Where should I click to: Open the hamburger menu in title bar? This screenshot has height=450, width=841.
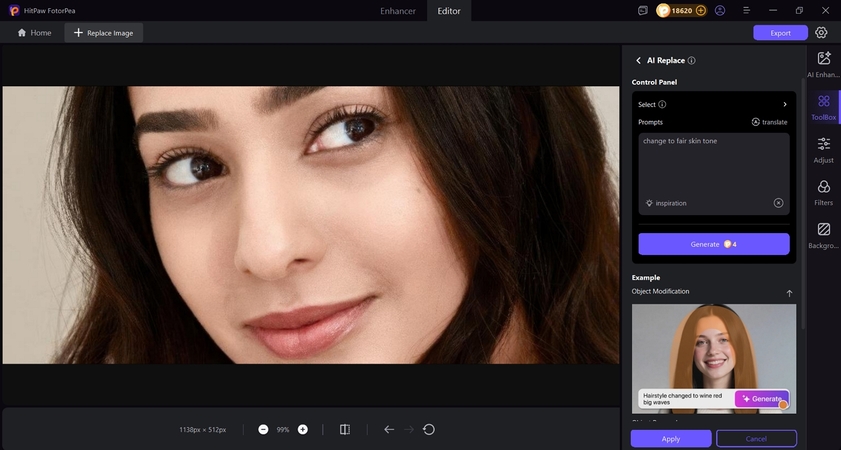[747, 10]
